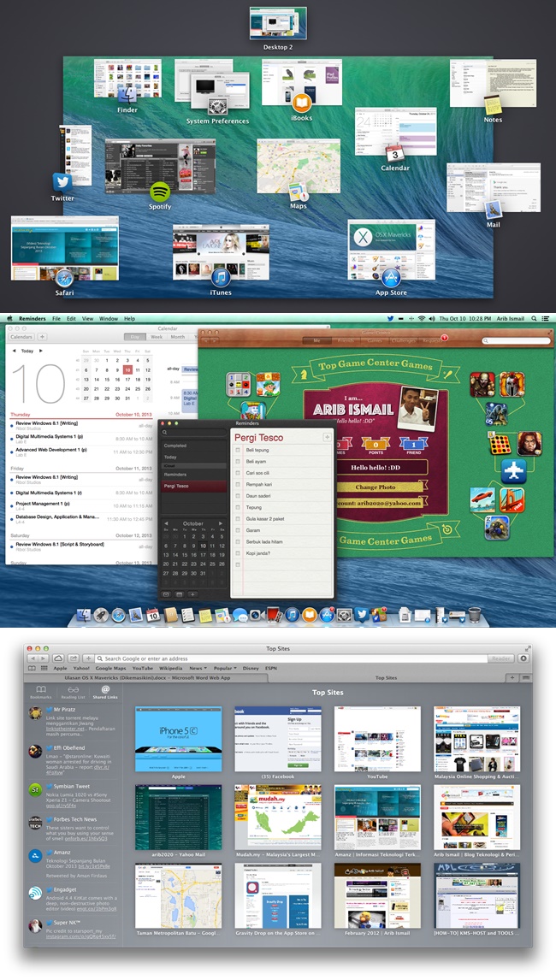Click the Twitter bird menu bar icon
The height and width of the screenshot is (980, 556).
(390, 318)
